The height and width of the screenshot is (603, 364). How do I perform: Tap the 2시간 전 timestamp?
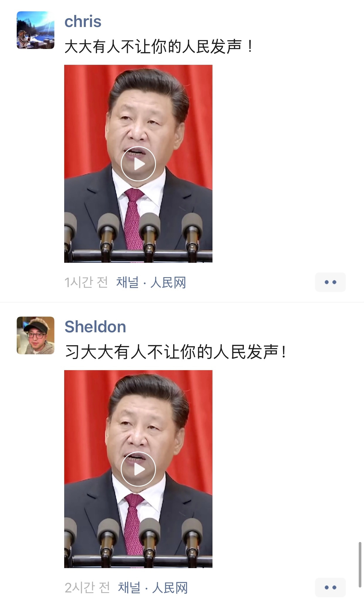point(87,588)
